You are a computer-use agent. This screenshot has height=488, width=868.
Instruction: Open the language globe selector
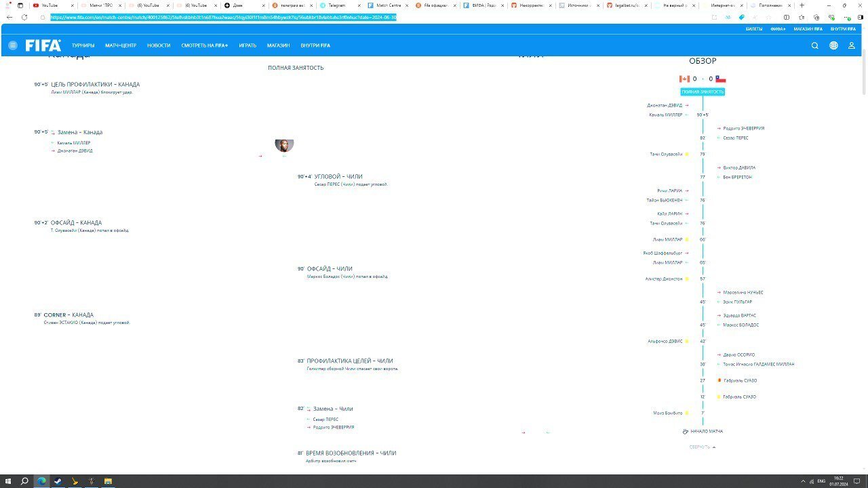tap(833, 45)
